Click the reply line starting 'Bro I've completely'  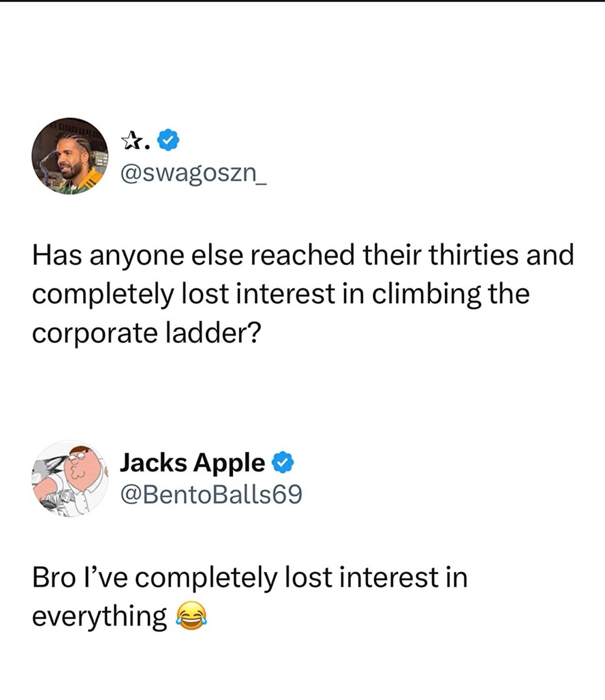(x=250, y=578)
